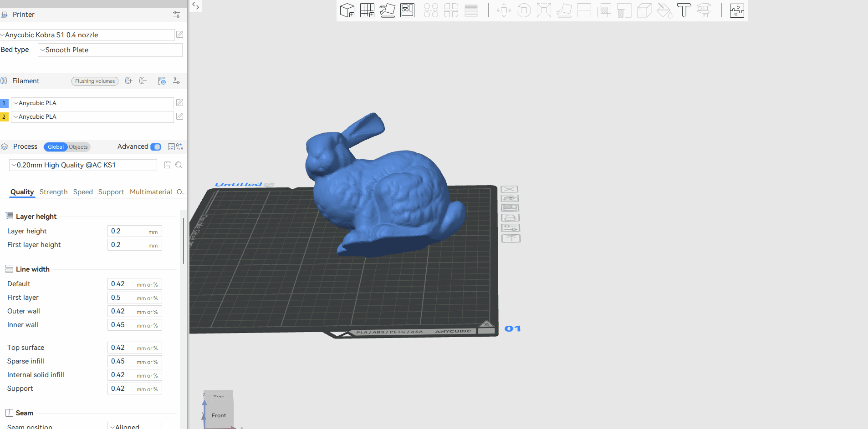Open the Support painting tool
Screen dimensions: 868x429
coord(624,10)
